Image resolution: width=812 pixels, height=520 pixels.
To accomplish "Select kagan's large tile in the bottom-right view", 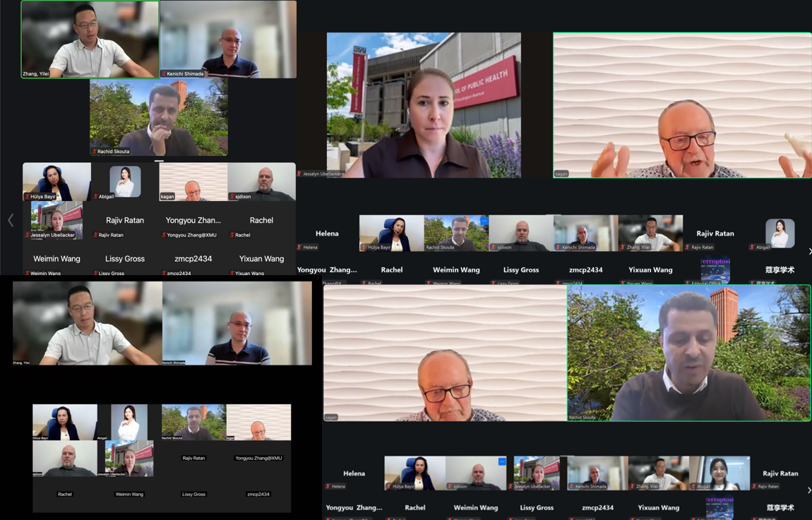I will point(446,353).
